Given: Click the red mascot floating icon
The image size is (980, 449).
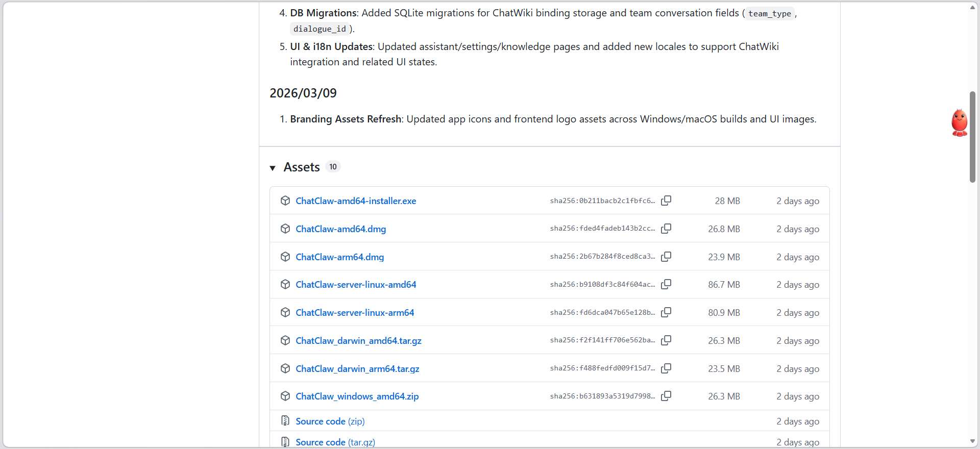Looking at the screenshot, I should (x=959, y=123).
